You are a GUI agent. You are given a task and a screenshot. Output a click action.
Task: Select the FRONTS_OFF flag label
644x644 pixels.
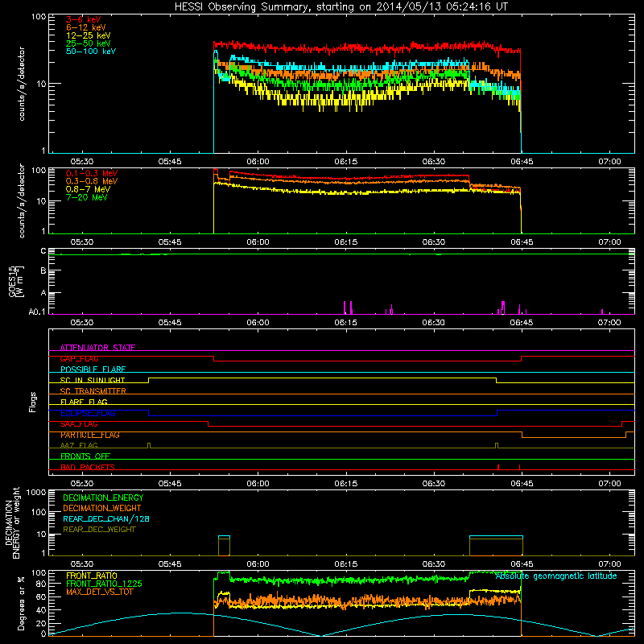pos(85,456)
